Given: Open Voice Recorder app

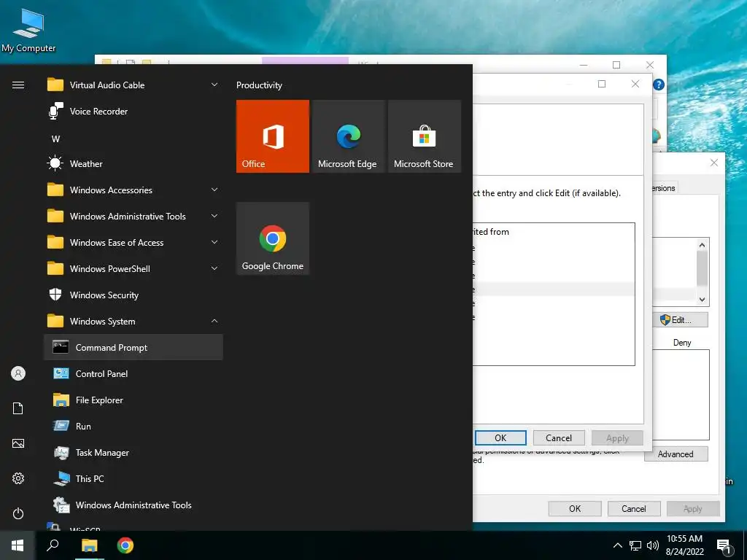Looking at the screenshot, I should [x=133, y=112].
